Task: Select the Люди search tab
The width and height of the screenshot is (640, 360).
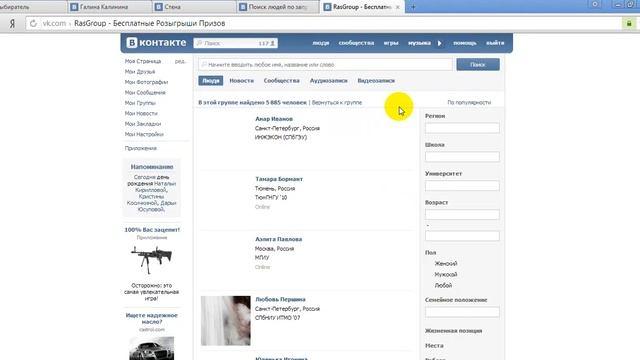Action: [x=211, y=81]
